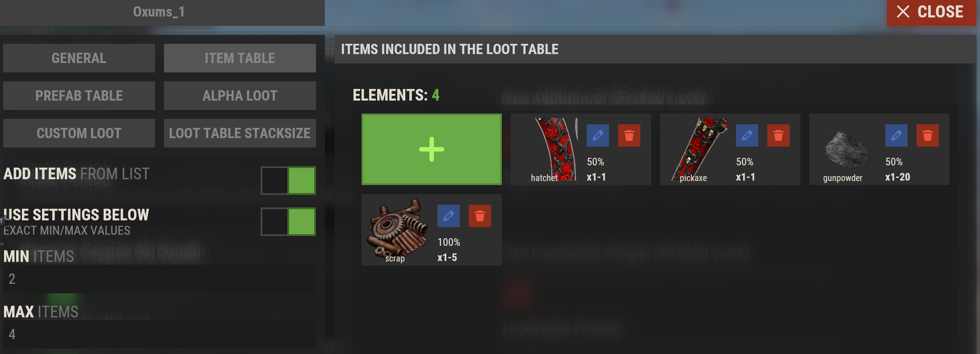This screenshot has width=980, height=354.
Task: Click the Min Items input field
Action: coord(160,279)
